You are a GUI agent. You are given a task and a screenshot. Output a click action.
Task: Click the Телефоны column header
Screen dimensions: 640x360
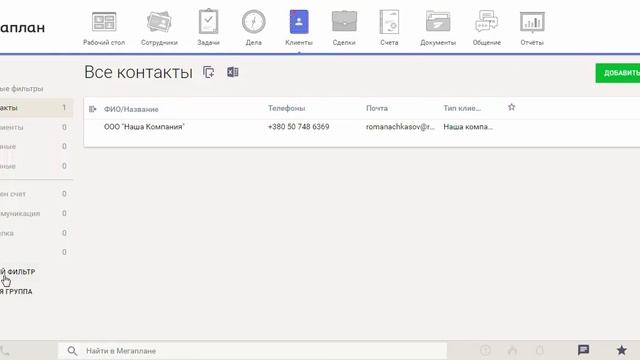[x=287, y=108]
